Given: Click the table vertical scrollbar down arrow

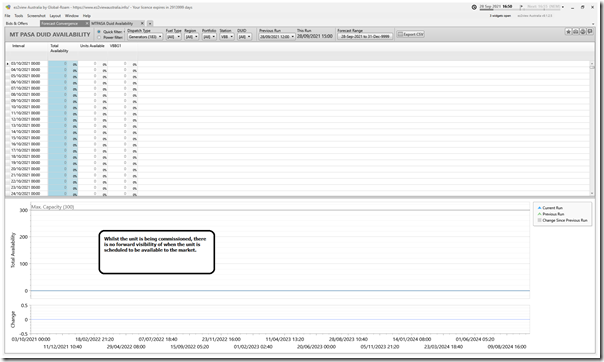Looking at the screenshot, I should click(x=592, y=193).
